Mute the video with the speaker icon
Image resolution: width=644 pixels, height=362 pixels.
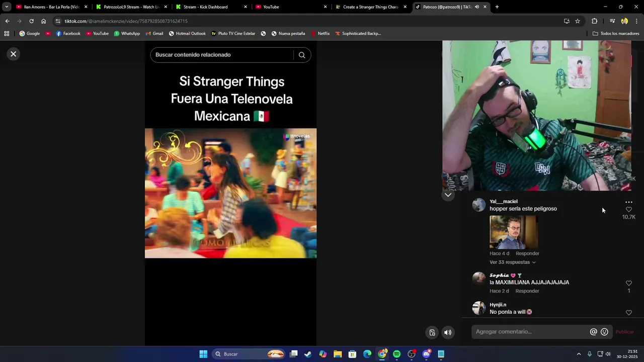pyautogui.click(x=448, y=332)
